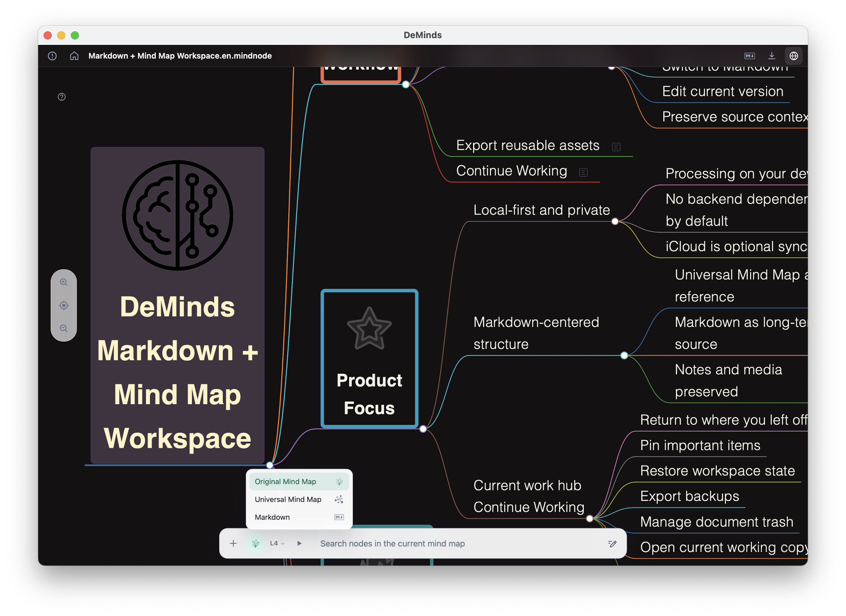The width and height of the screenshot is (846, 616).
Task: Collapse Markdown-centered structure branch dot
Action: pos(624,356)
